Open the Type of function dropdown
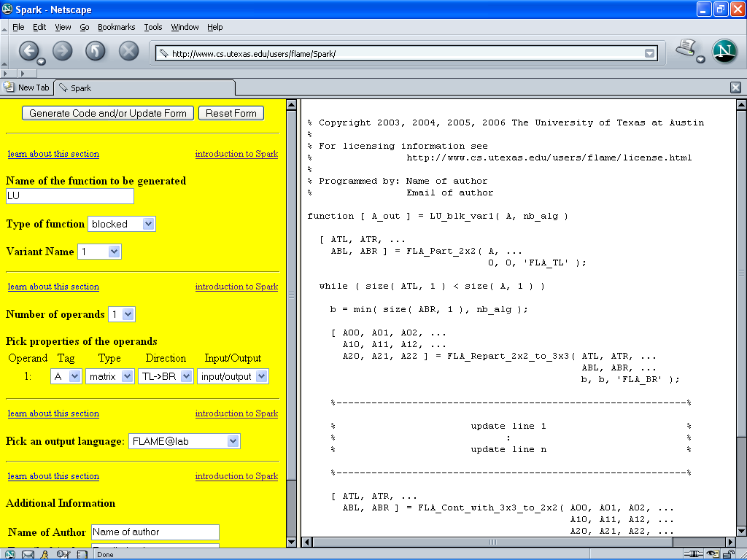The height and width of the screenshot is (560, 747). point(122,224)
